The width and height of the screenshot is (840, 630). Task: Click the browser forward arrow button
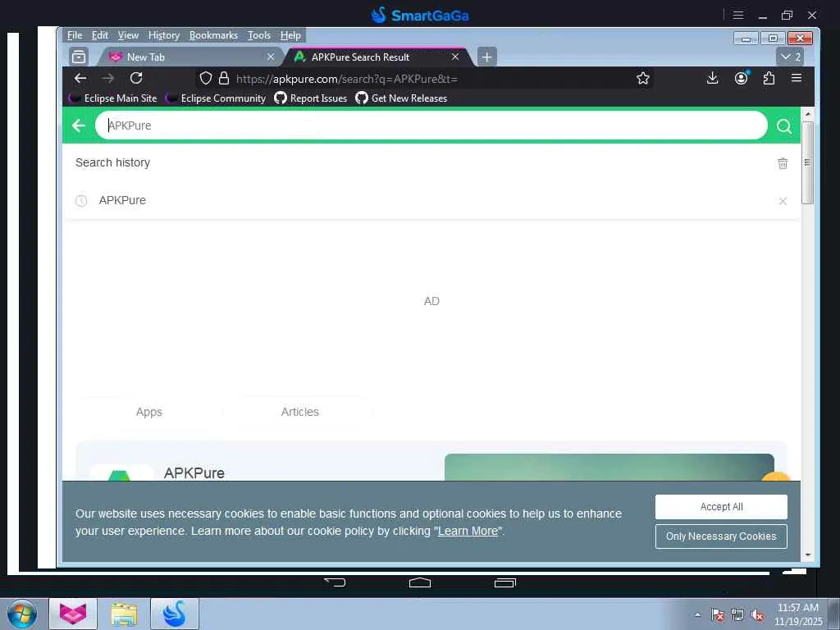[x=108, y=79]
